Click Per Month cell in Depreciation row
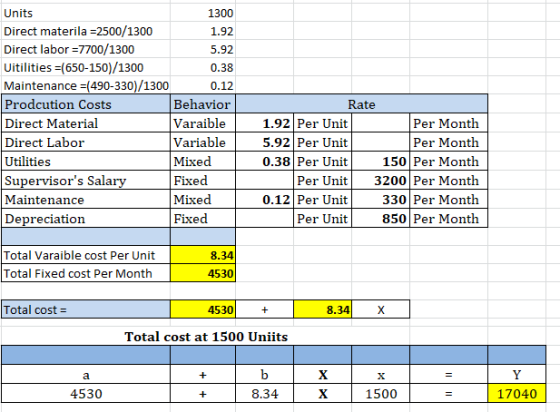The width and height of the screenshot is (560, 412). click(x=449, y=218)
